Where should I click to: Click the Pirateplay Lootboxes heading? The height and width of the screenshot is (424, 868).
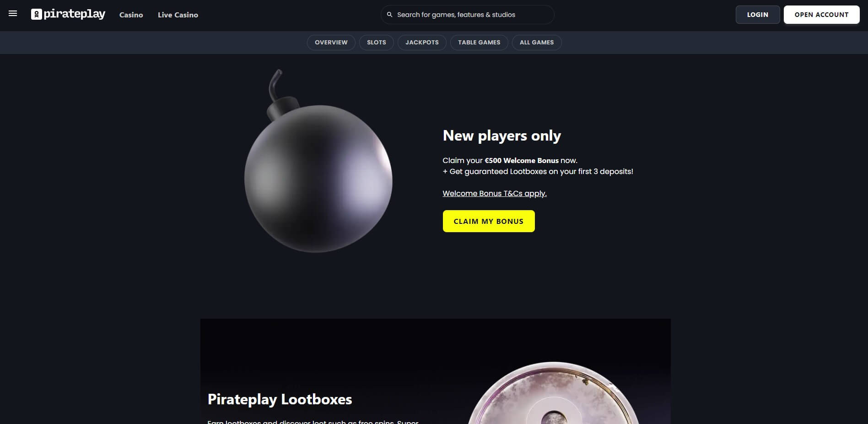pyautogui.click(x=280, y=399)
